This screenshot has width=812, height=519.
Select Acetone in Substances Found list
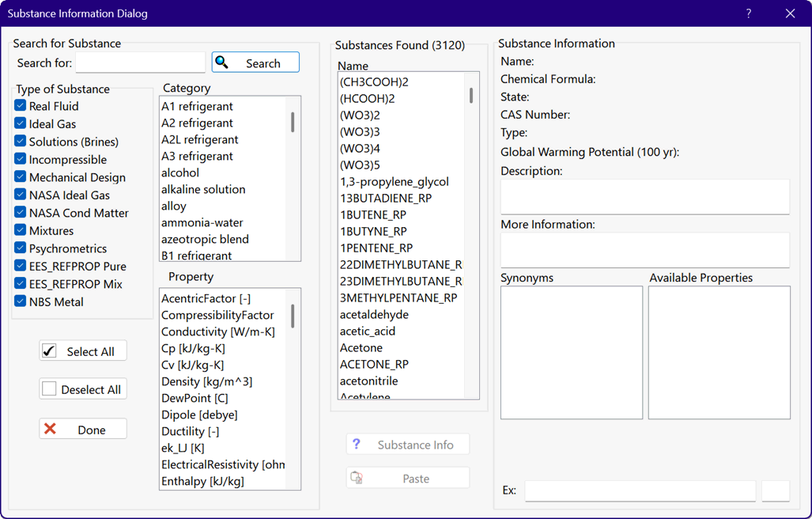point(361,347)
